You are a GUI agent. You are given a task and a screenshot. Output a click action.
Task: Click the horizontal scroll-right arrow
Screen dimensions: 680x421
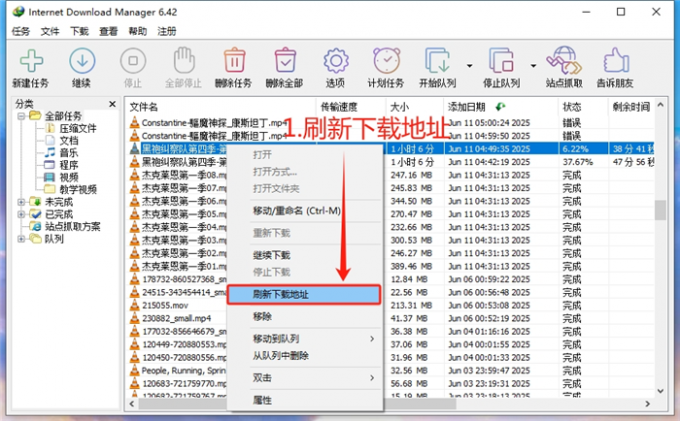tap(648, 404)
